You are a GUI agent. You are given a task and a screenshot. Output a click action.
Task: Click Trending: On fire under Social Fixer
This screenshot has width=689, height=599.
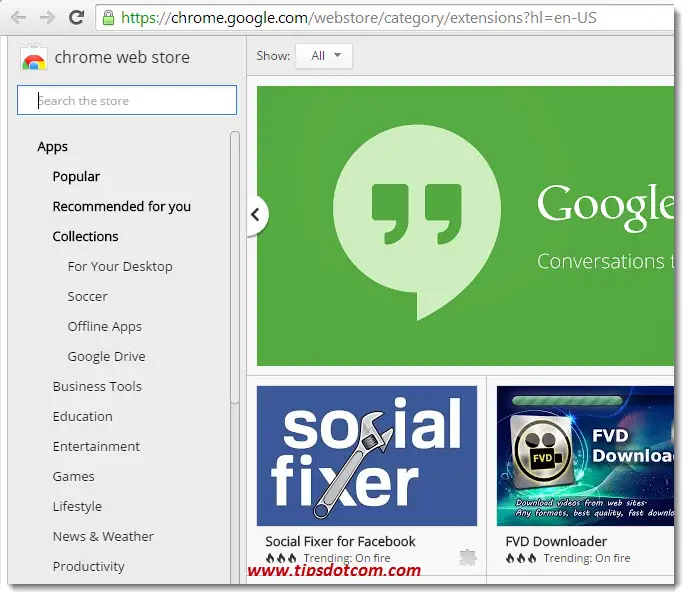click(347, 558)
